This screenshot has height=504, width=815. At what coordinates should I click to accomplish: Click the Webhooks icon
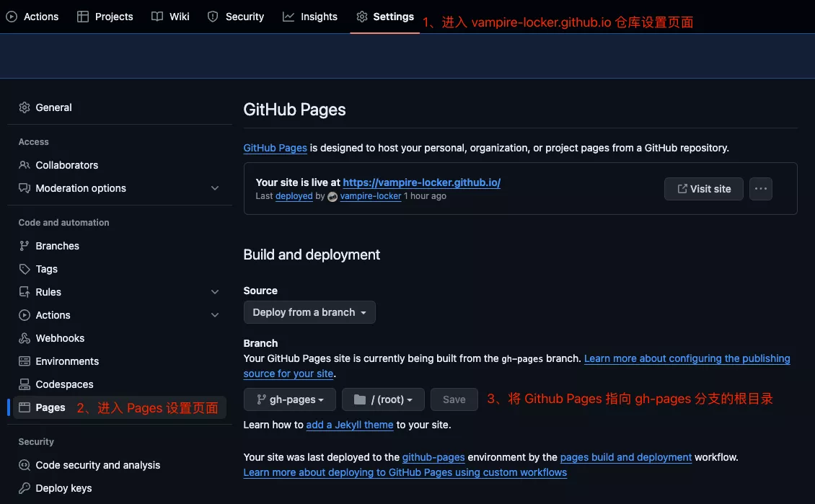click(x=25, y=338)
